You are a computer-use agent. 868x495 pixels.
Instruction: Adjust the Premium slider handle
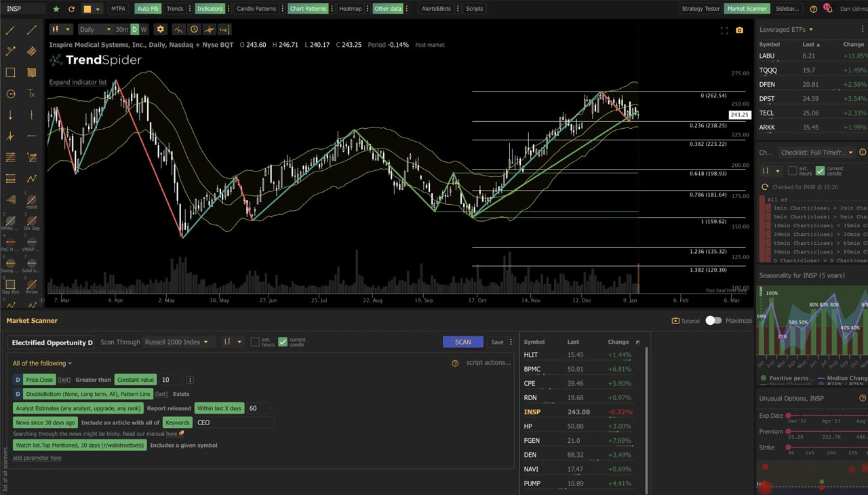[788, 431]
